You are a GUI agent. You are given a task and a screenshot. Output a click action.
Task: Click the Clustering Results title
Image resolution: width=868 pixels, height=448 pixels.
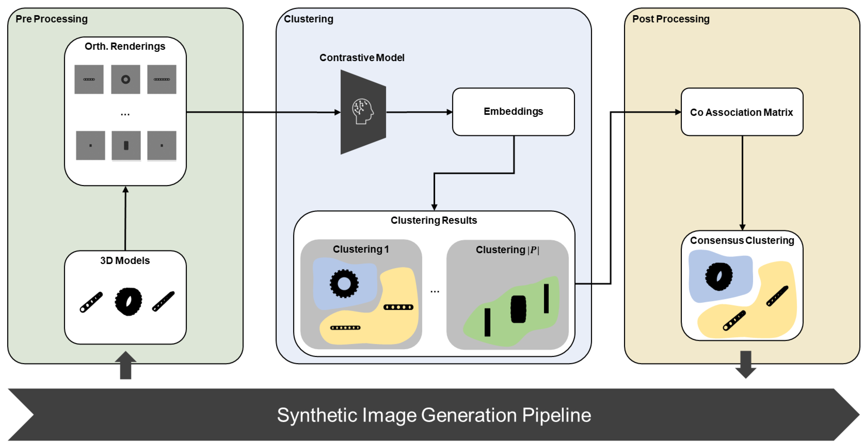(434, 220)
